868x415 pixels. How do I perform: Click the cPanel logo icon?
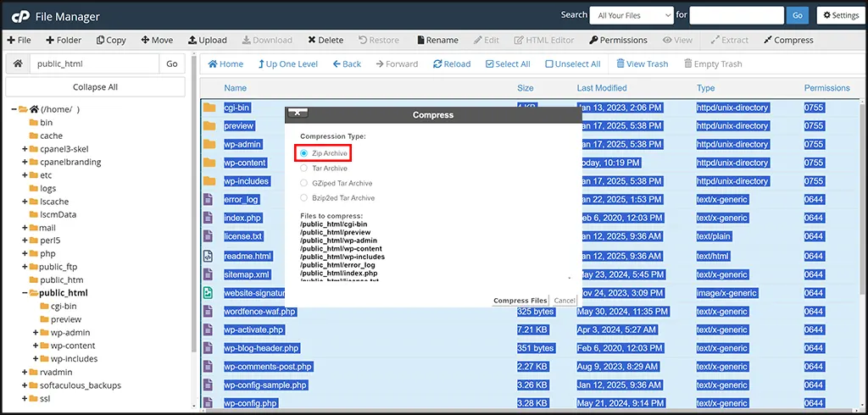(x=20, y=16)
